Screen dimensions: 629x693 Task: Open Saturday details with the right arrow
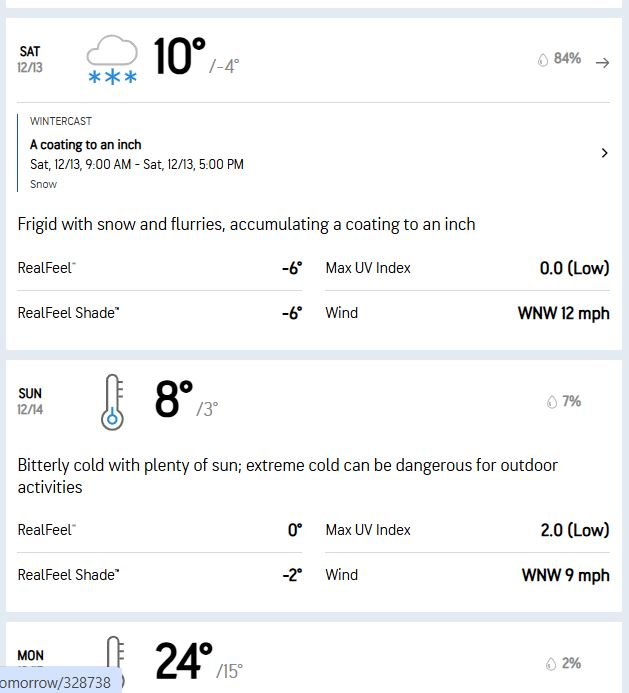click(602, 62)
